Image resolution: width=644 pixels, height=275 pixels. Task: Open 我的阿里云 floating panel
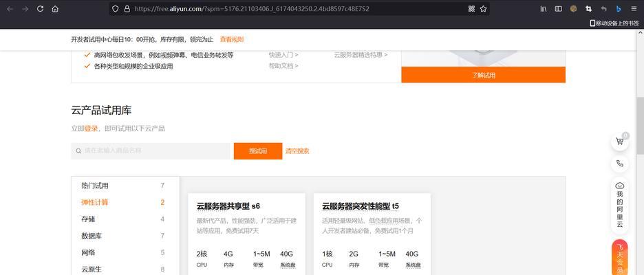pyautogui.click(x=620, y=204)
